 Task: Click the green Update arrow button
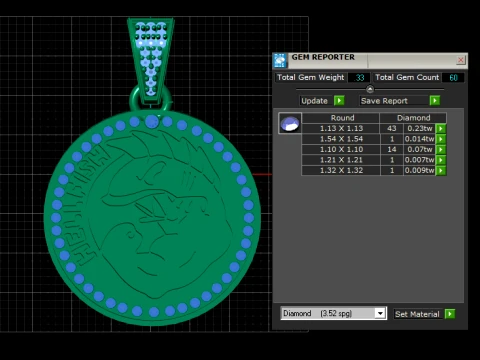pos(339,101)
